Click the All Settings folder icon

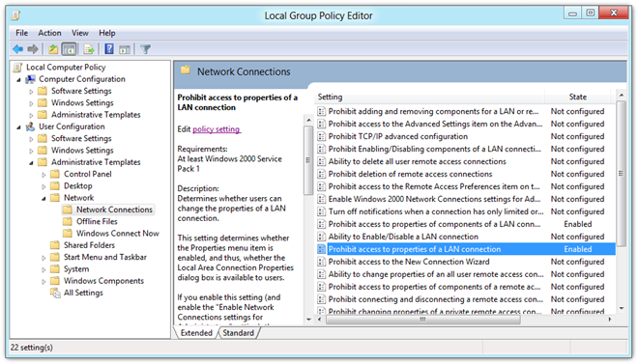click(55, 293)
